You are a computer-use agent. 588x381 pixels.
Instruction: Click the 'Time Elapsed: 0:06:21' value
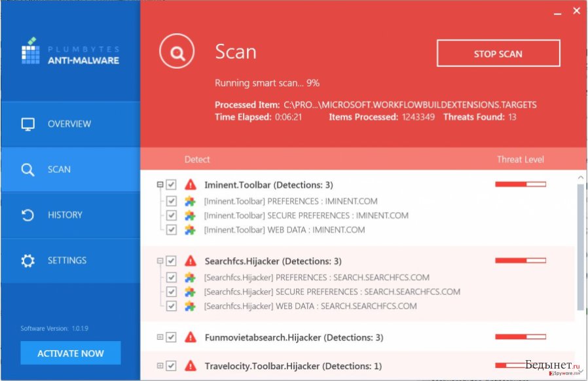(x=259, y=117)
